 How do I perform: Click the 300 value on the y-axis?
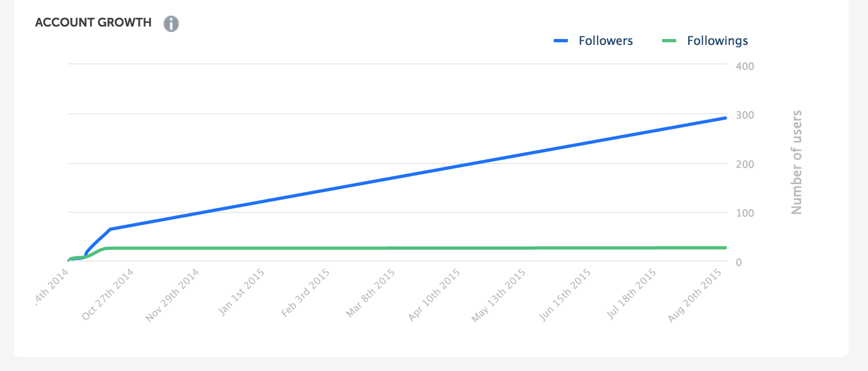[x=744, y=115]
